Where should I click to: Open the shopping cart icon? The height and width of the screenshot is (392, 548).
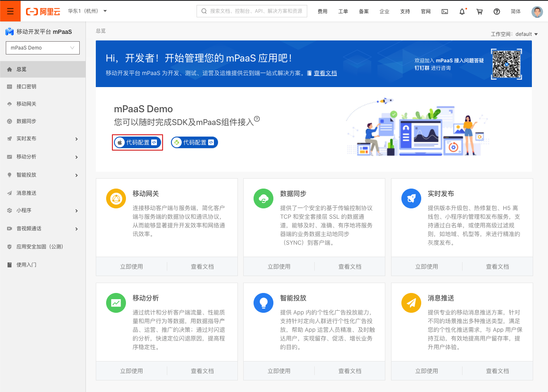pyautogui.click(x=479, y=12)
